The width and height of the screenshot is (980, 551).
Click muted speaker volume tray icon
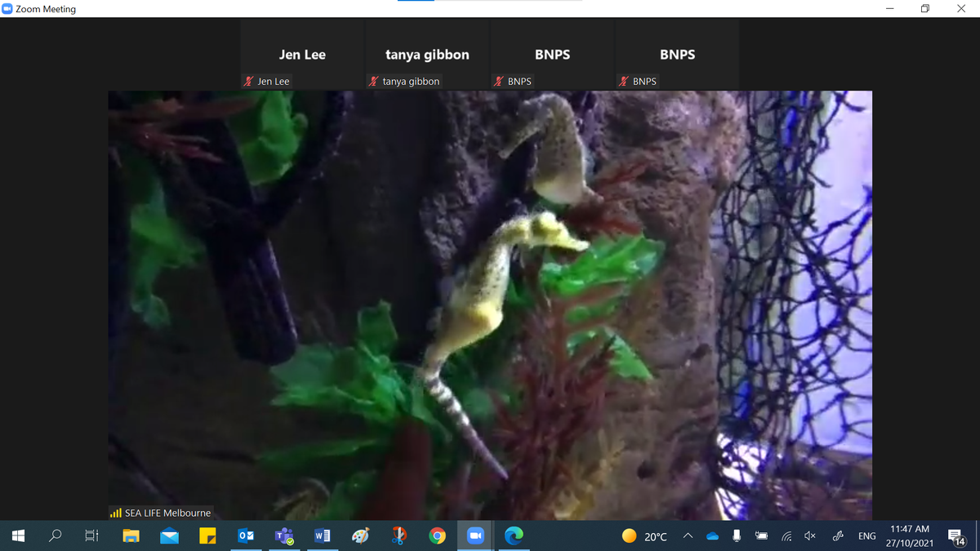(810, 536)
